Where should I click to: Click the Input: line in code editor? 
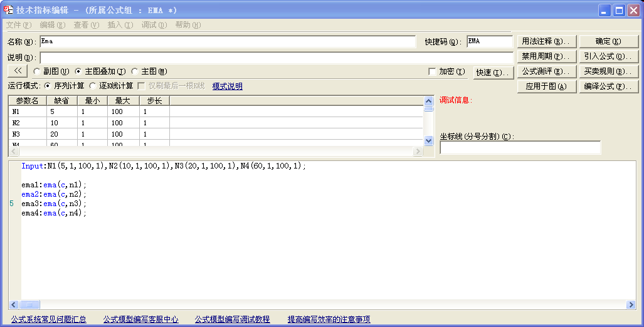pyautogui.click(x=164, y=166)
